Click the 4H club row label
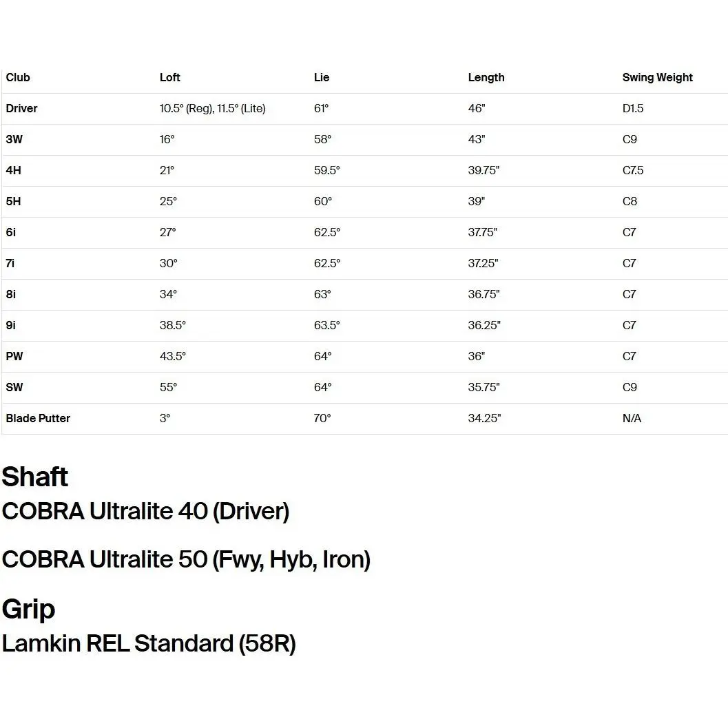 14,170
